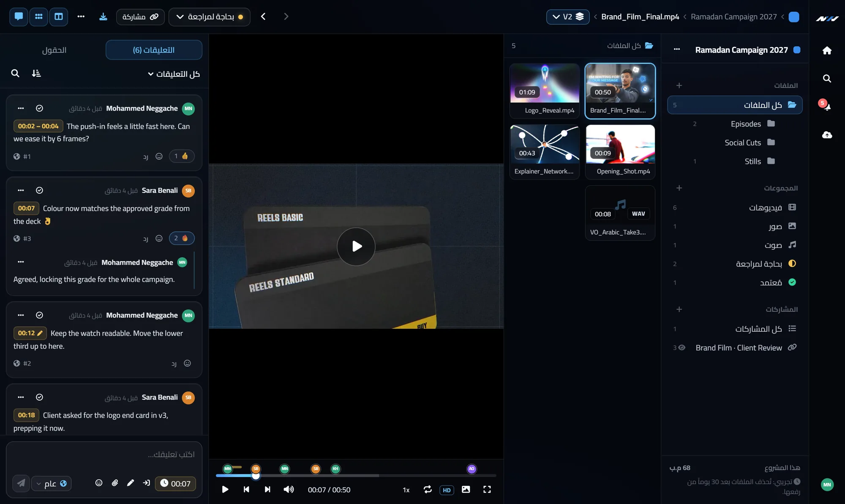The height and width of the screenshot is (504, 845).
Task: Open the Episodes folder
Action: 735,124
